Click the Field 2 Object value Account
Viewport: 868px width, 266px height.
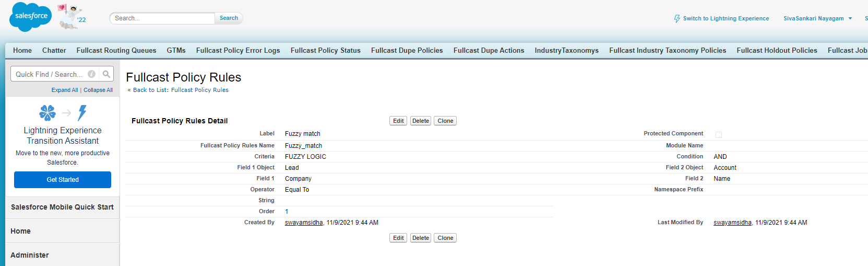pyautogui.click(x=725, y=168)
